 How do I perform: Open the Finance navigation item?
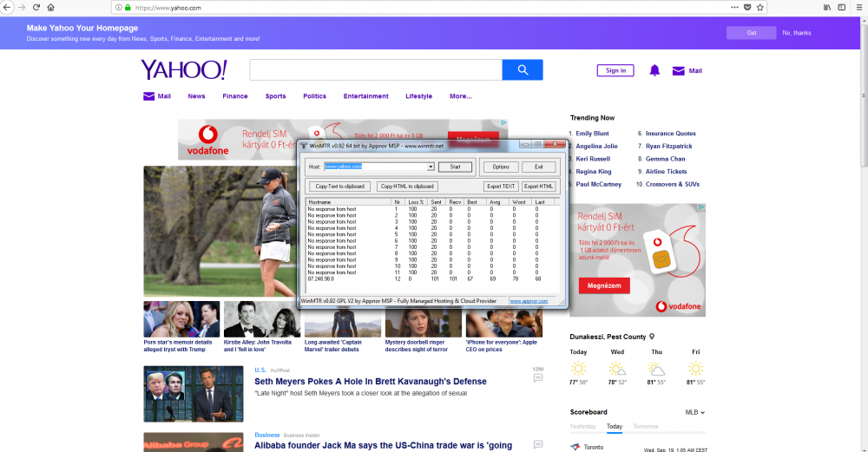(x=235, y=96)
